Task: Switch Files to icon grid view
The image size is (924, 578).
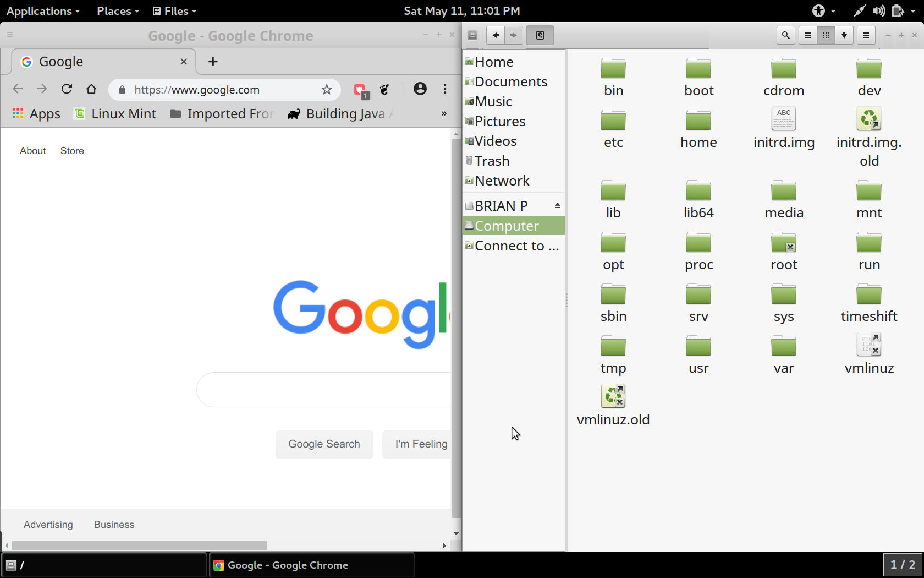Action: [x=826, y=35]
